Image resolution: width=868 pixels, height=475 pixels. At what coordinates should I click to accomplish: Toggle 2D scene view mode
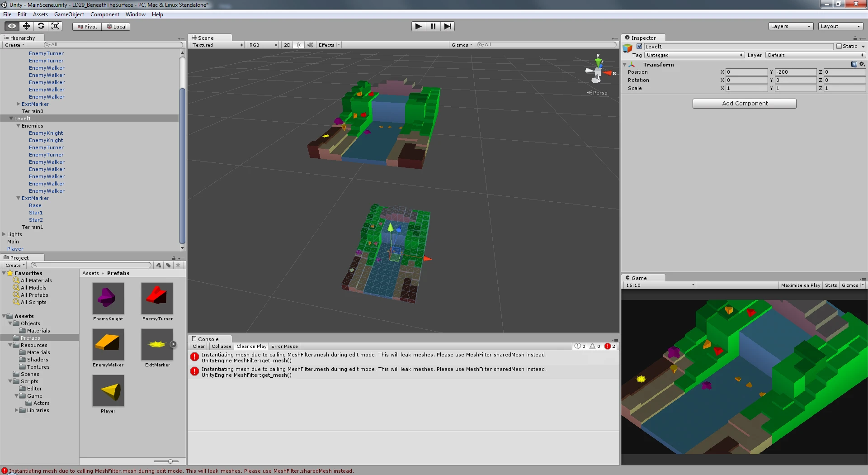pyautogui.click(x=287, y=45)
